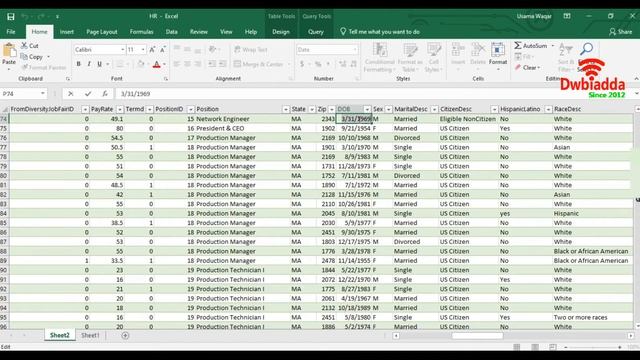Click the Name Box showing P74
The height and width of the screenshot is (360, 640).
[20, 94]
